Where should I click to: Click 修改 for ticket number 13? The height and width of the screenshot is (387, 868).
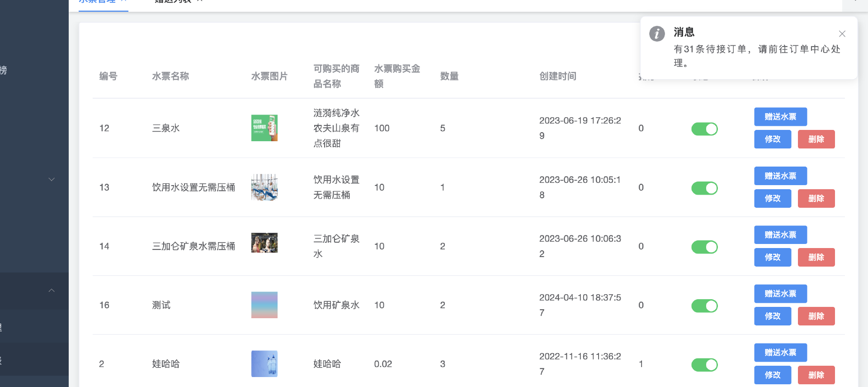pos(773,198)
